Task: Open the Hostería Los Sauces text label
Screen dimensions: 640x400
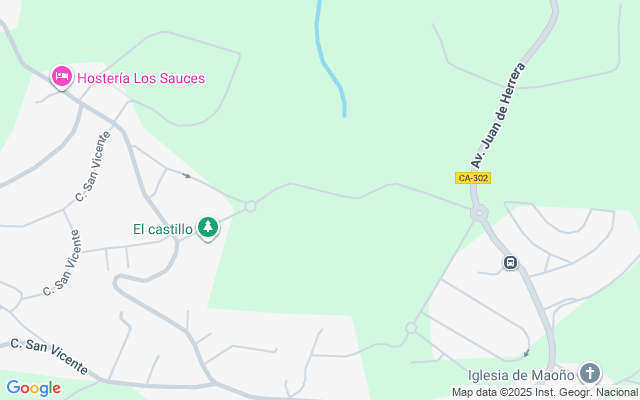Action: tap(141, 78)
